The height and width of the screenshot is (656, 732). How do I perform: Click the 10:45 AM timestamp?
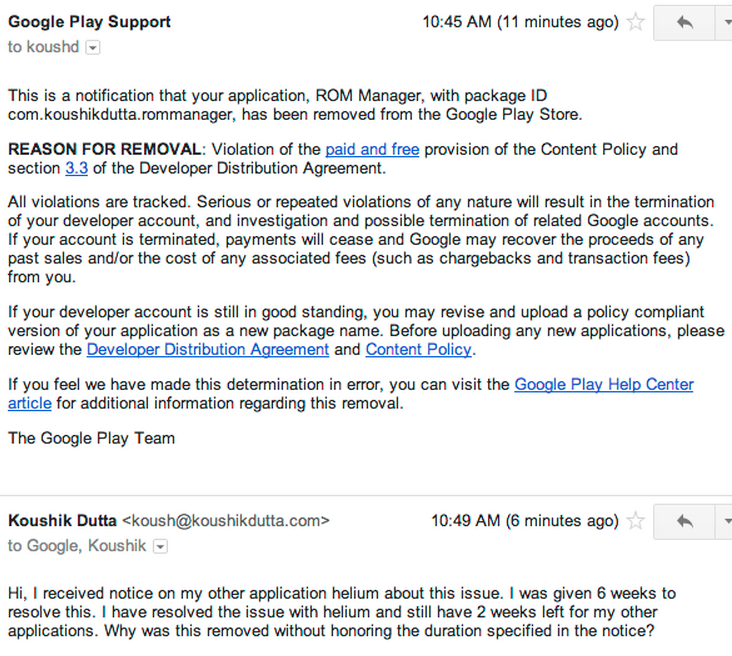pos(521,22)
